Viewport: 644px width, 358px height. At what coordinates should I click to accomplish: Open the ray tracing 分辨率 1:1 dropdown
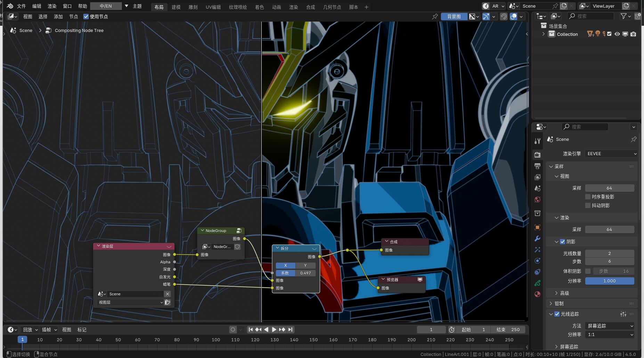(x=610, y=334)
